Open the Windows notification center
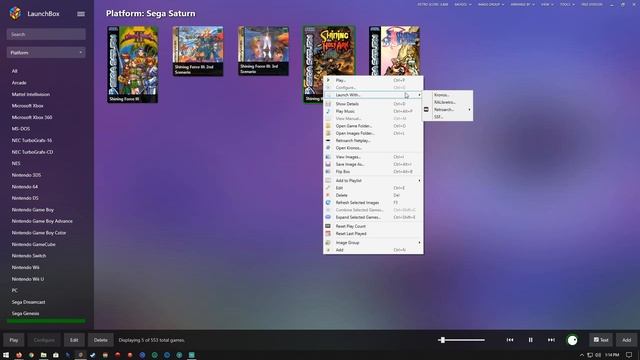The height and width of the screenshot is (360, 640). (629, 355)
